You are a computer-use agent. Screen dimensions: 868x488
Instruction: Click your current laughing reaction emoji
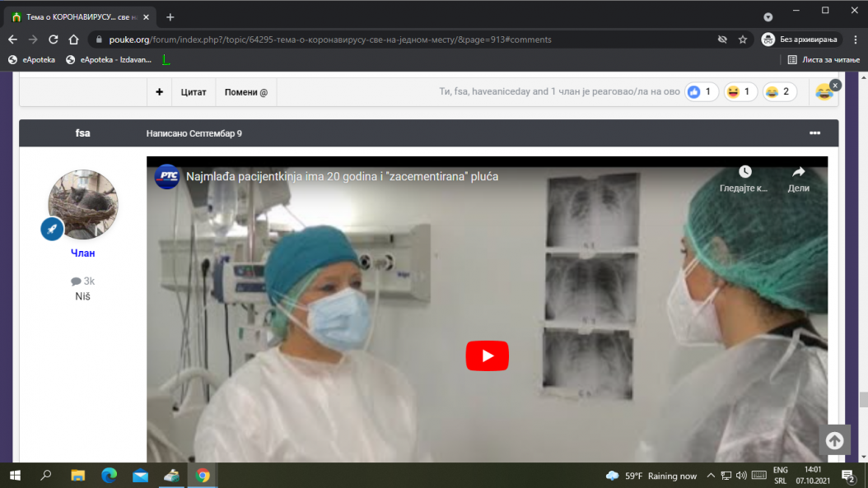tap(824, 93)
